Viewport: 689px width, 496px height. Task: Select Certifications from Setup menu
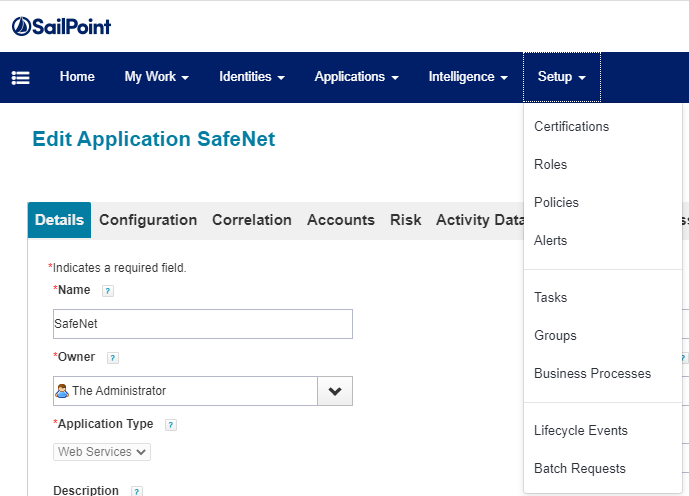click(x=571, y=127)
